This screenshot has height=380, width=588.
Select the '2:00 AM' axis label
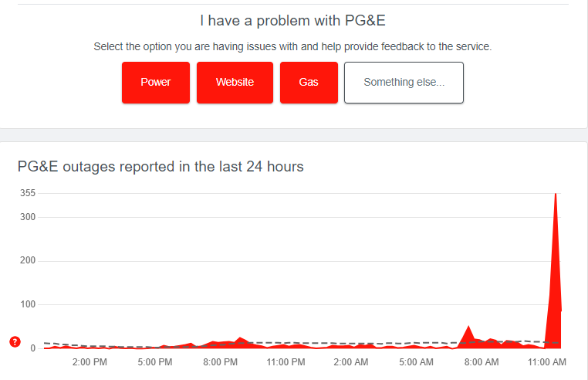click(350, 362)
